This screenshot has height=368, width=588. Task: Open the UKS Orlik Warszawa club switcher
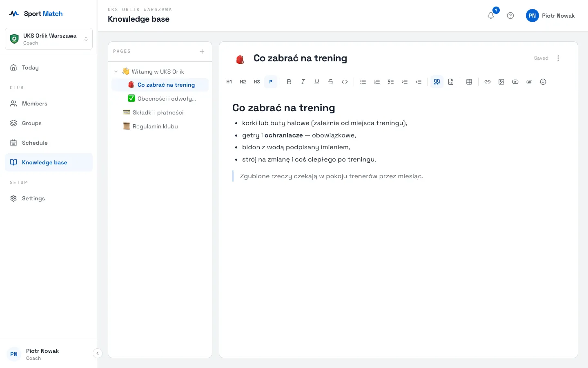49,39
